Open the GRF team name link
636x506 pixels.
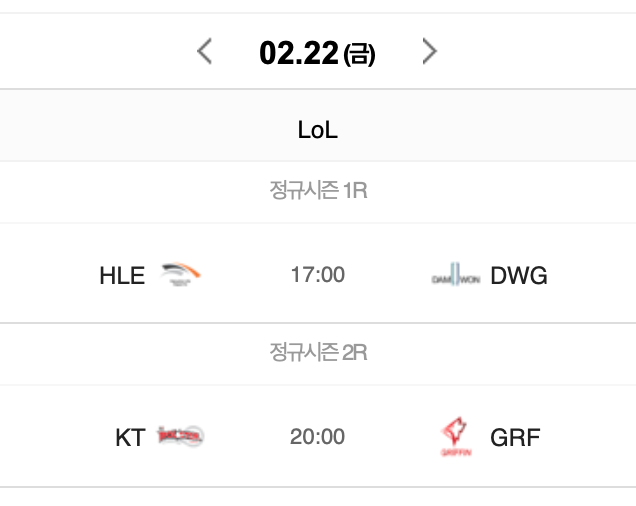click(515, 437)
